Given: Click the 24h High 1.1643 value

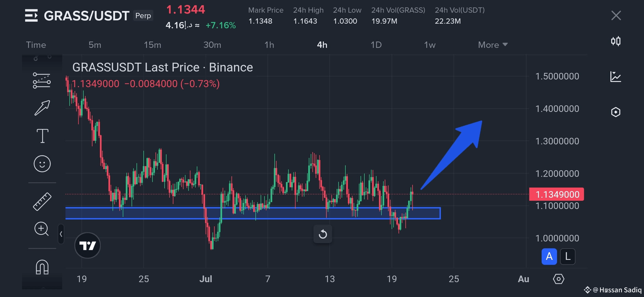Looking at the screenshot, I should click(305, 21).
